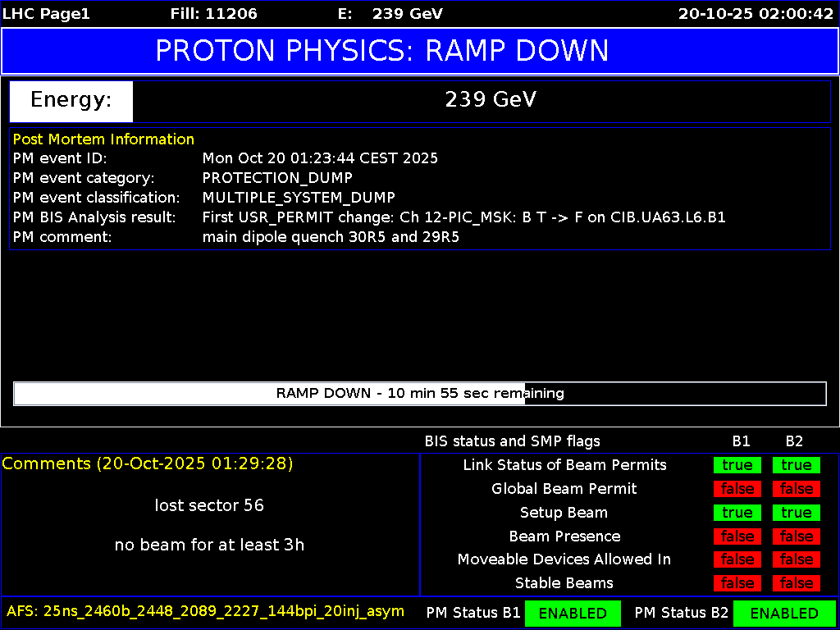Click the B2 Stable Beams status indicator
This screenshot has height=630, width=840.
(794, 582)
